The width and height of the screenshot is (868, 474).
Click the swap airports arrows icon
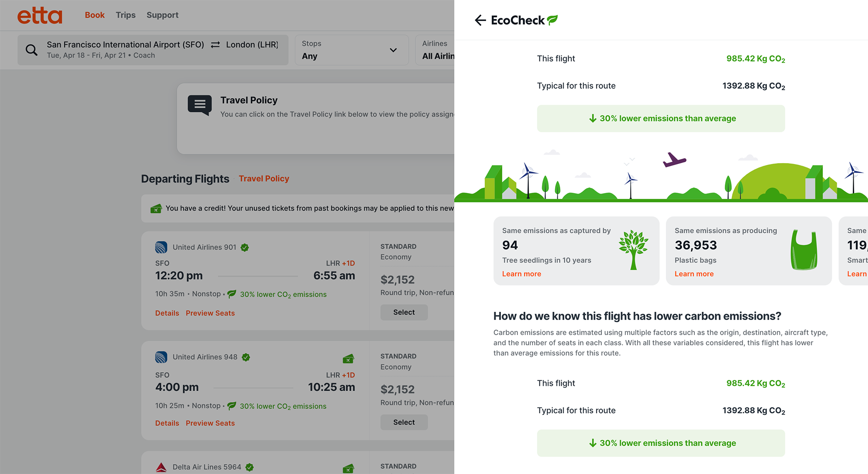click(215, 45)
